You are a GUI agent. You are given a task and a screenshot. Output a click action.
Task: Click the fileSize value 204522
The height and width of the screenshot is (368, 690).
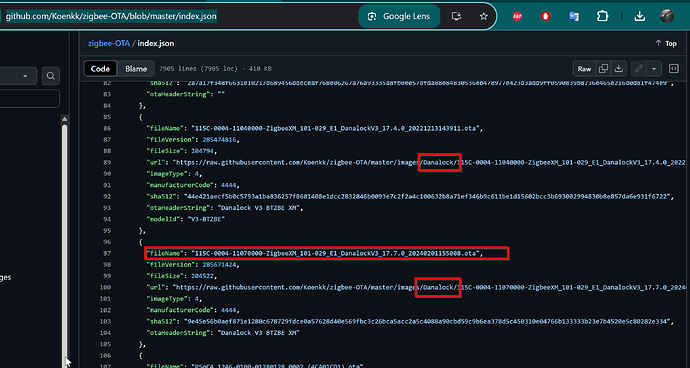click(203, 276)
